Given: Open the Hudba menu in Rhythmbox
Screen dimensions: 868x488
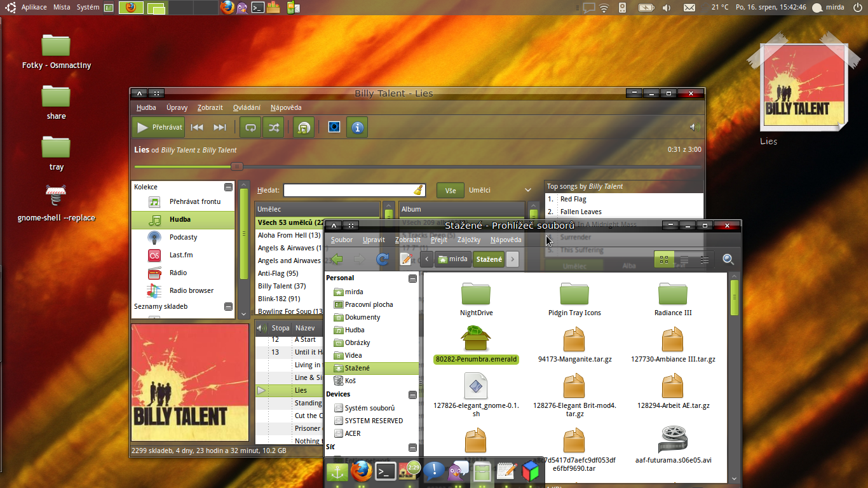Looking at the screenshot, I should 146,107.
